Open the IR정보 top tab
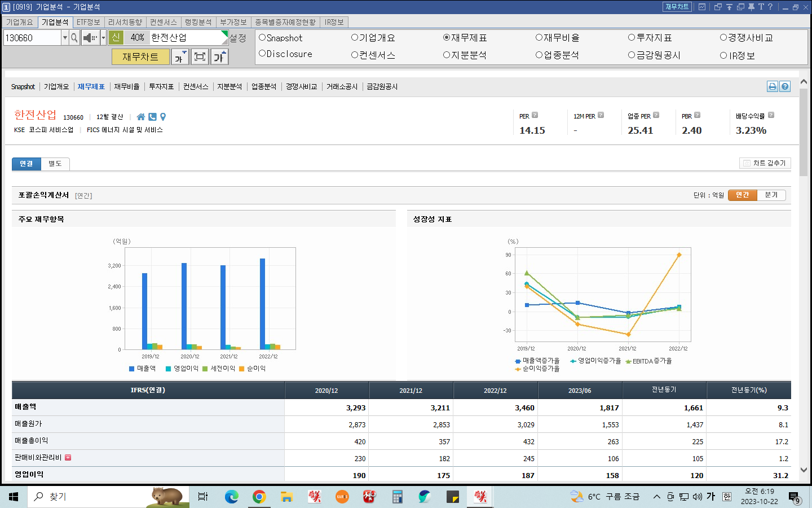Viewport: 812px width, 508px height. coord(334,22)
